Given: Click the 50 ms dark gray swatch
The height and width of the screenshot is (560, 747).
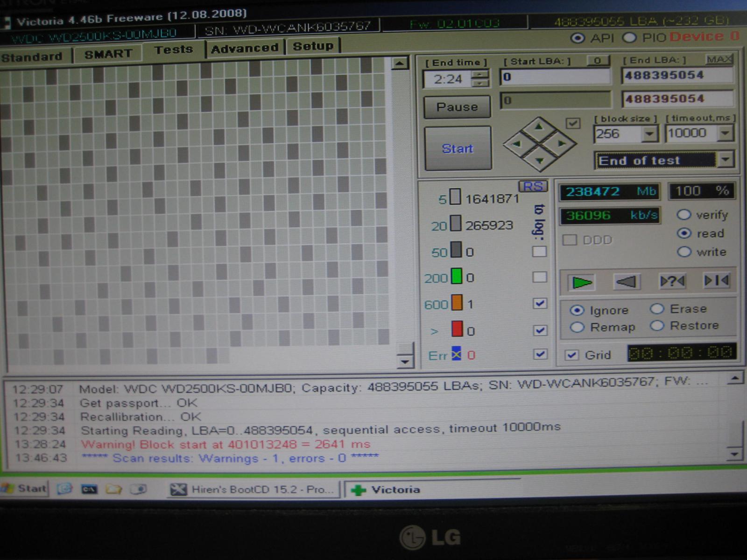Looking at the screenshot, I should 456,250.
